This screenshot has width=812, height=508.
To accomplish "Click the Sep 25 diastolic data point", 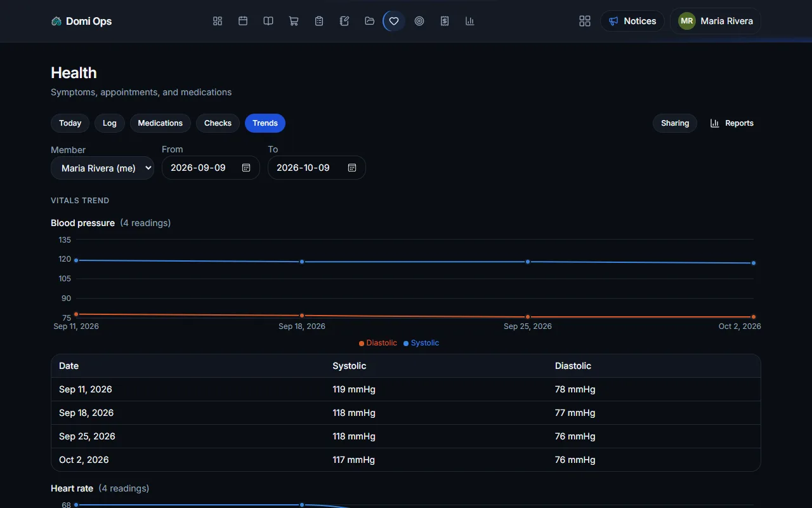I will pos(528,317).
